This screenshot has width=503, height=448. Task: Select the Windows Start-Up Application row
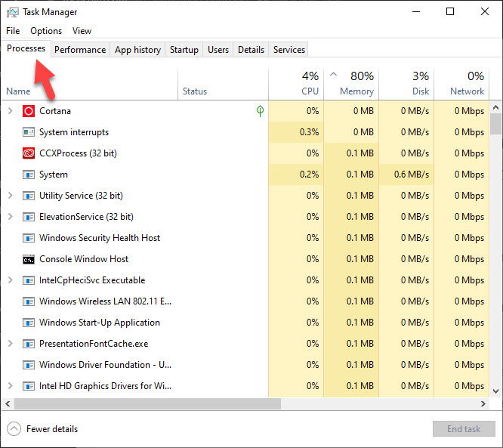[x=99, y=323]
